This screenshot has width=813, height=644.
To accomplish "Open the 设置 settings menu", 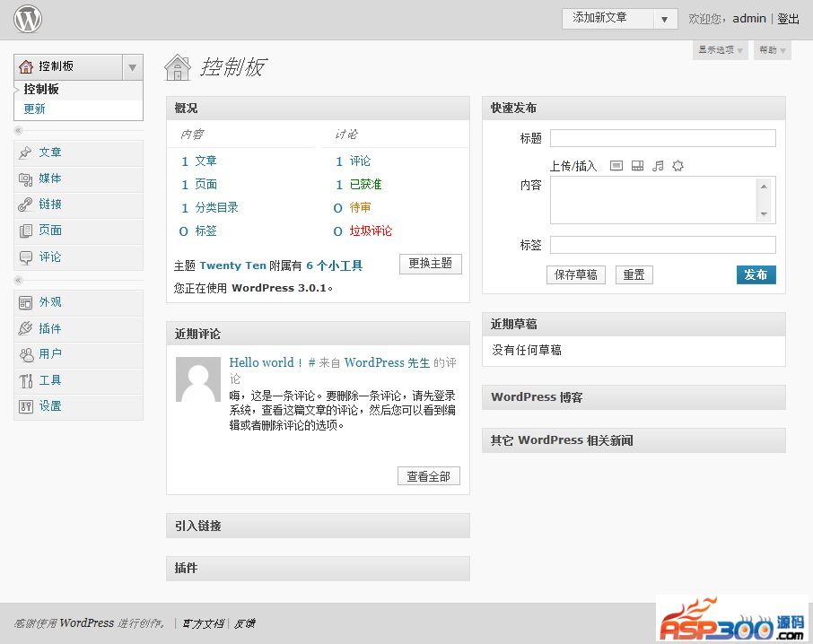I will coord(50,405).
